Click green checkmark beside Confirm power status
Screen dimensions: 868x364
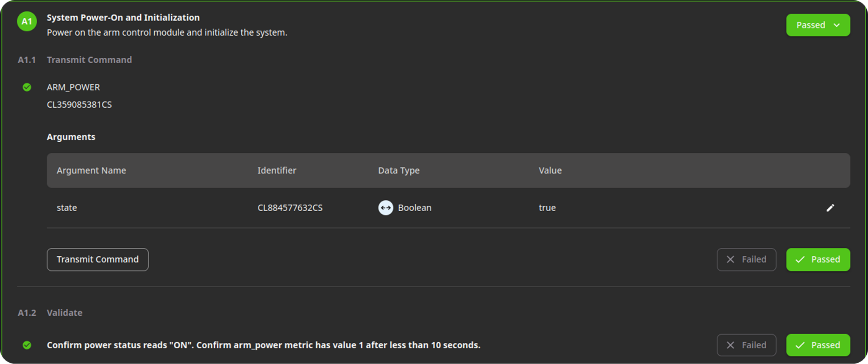(x=27, y=345)
